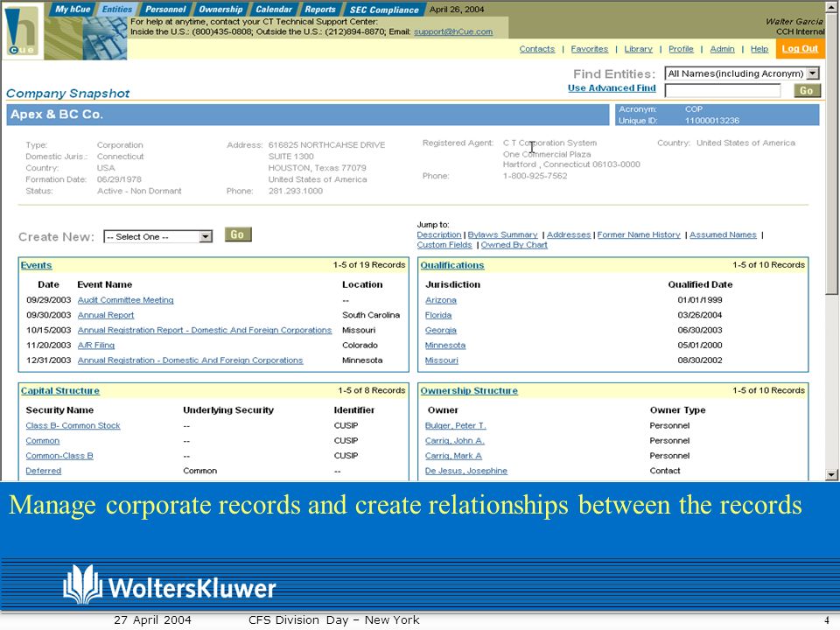
Task: Open the Common-Class B security
Action: tap(59, 455)
